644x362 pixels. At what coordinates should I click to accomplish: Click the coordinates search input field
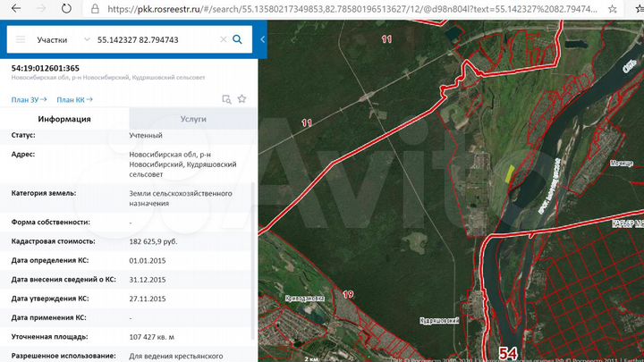pos(156,40)
